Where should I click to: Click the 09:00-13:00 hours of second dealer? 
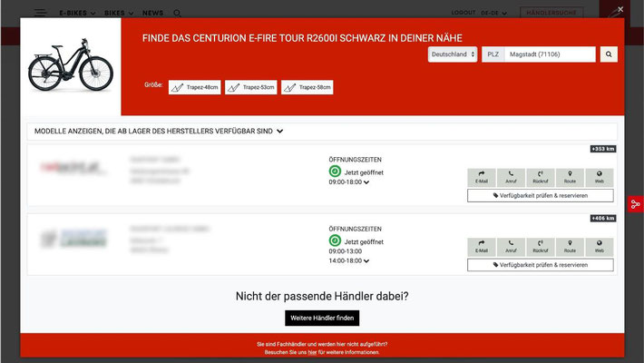pyautogui.click(x=345, y=251)
